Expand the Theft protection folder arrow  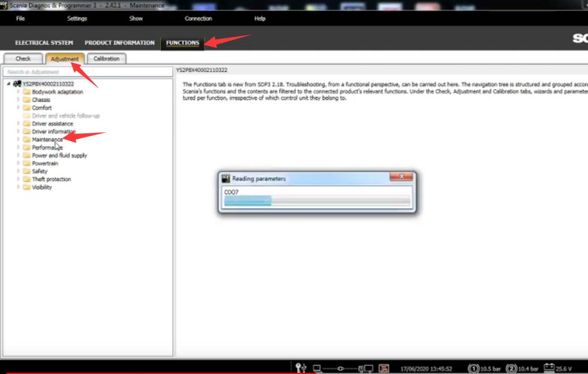[x=19, y=179]
